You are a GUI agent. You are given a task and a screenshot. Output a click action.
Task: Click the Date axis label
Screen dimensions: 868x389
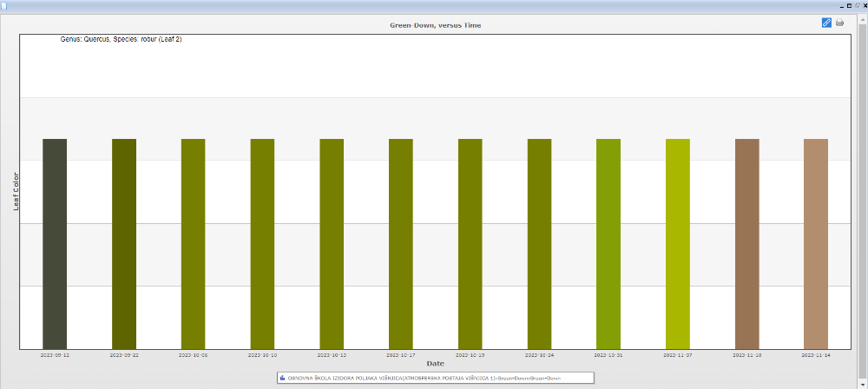pyautogui.click(x=435, y=363)
